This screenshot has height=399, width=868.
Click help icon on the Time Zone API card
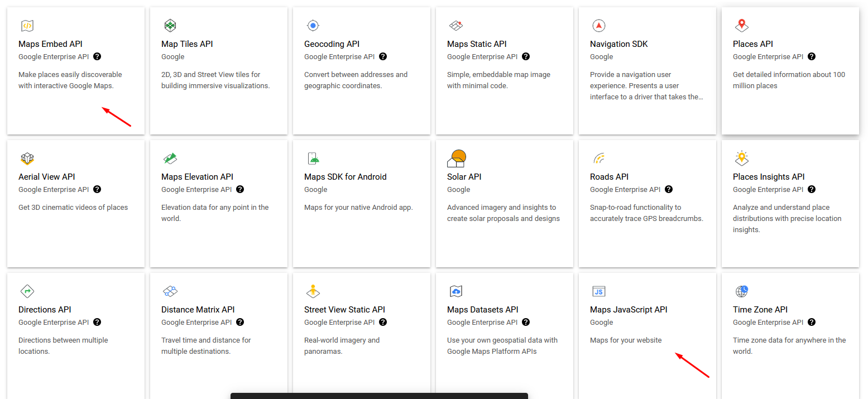(x=812, y=322)
